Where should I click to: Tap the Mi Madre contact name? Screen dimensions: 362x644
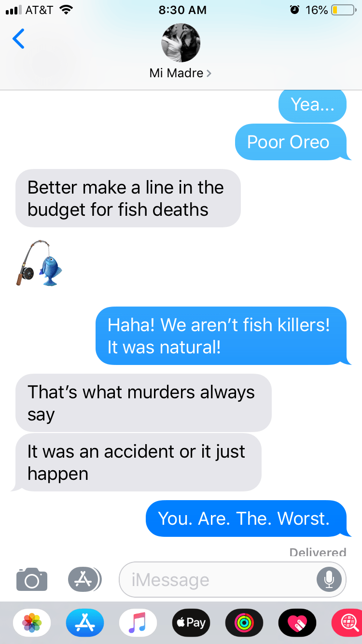tap(177, 73)
